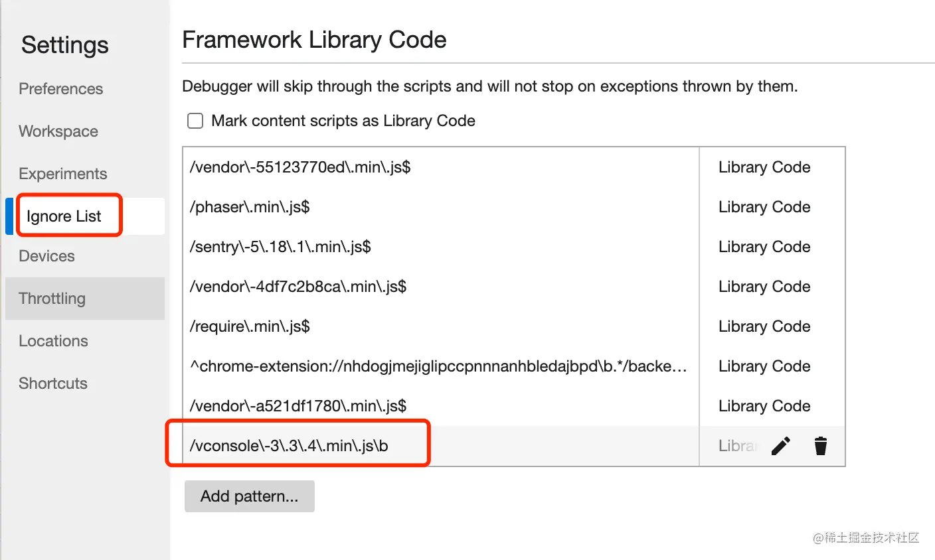
Task: Enable Mark content scripts as Library Code
Action: [x=195, y=121]
